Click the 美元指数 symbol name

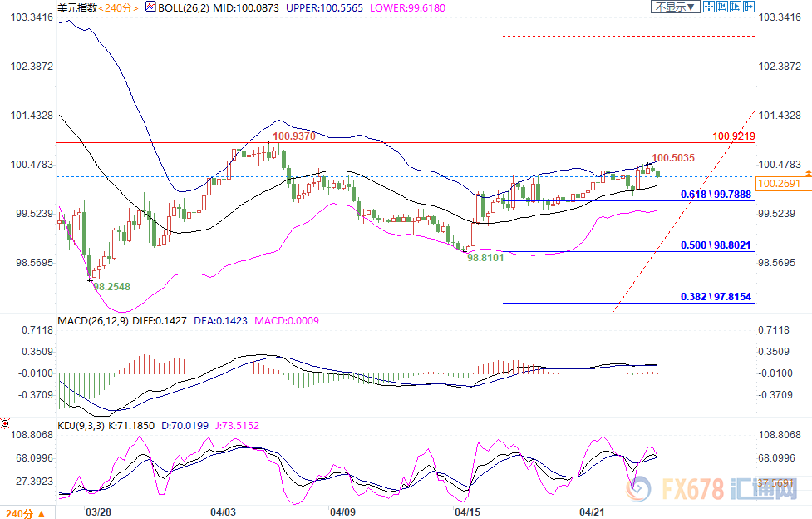pyautogui.click(x=77, y=7)
